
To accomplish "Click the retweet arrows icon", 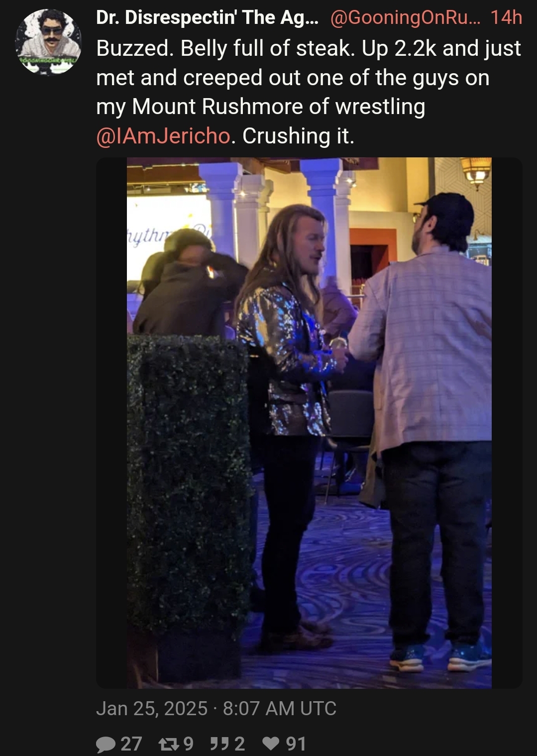I will (168, 744).
